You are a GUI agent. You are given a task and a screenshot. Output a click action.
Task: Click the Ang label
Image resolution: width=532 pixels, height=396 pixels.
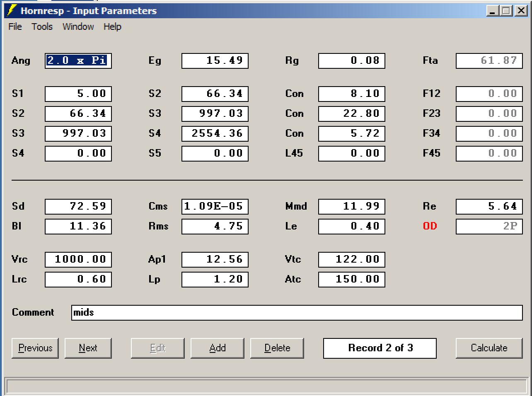[21, 61]
